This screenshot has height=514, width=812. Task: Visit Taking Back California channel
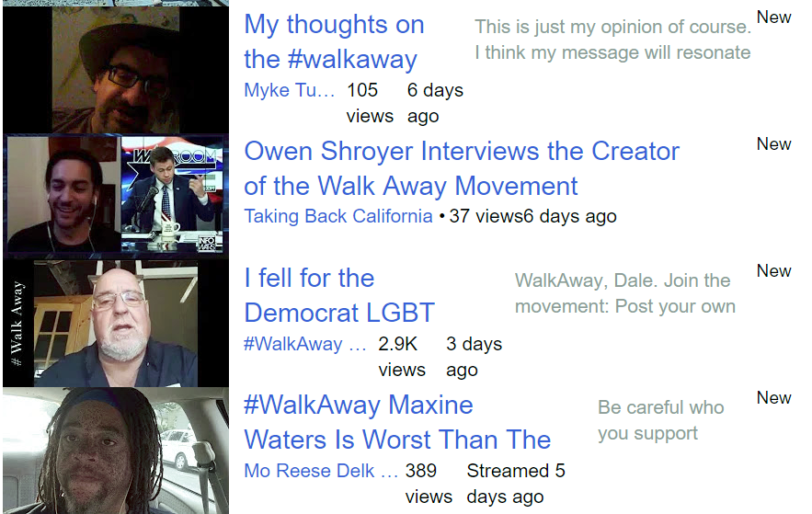pos(338,216)
